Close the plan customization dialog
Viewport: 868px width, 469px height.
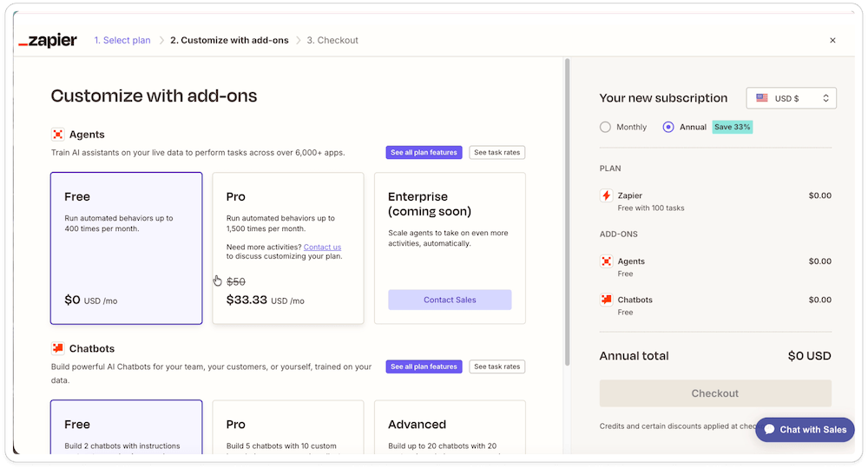click(x=832, y=41)
